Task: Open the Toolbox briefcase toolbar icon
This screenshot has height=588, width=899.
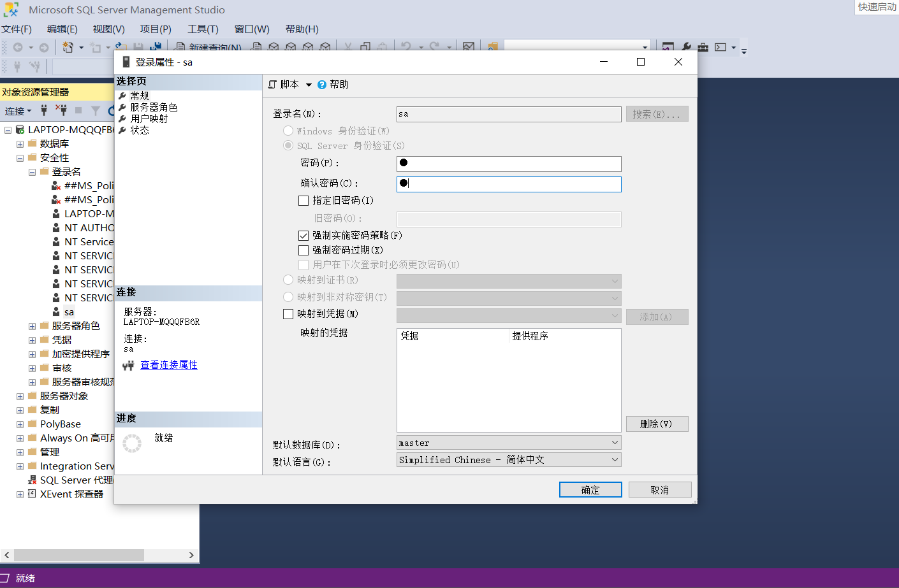Action: tap(703, 47)
